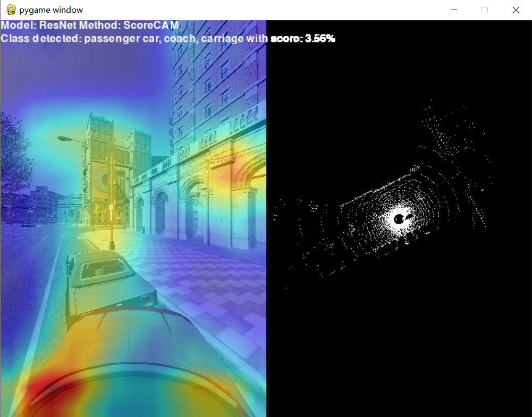Click the 'pygame window' title text

click(51, 10)
